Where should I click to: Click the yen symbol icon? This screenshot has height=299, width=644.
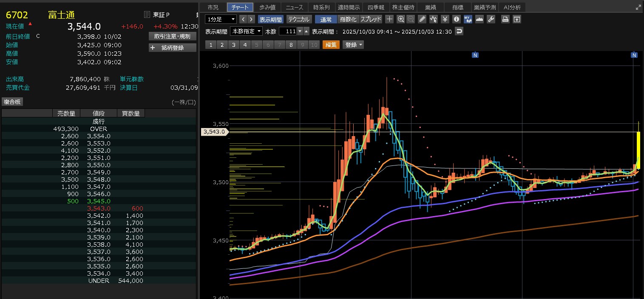pos(445,19)
